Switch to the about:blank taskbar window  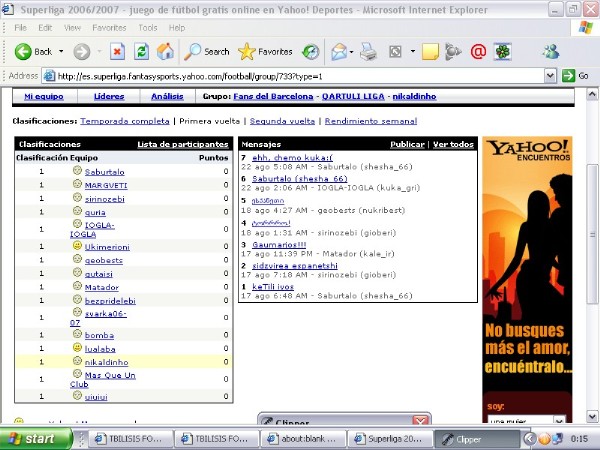click(303, 439)
